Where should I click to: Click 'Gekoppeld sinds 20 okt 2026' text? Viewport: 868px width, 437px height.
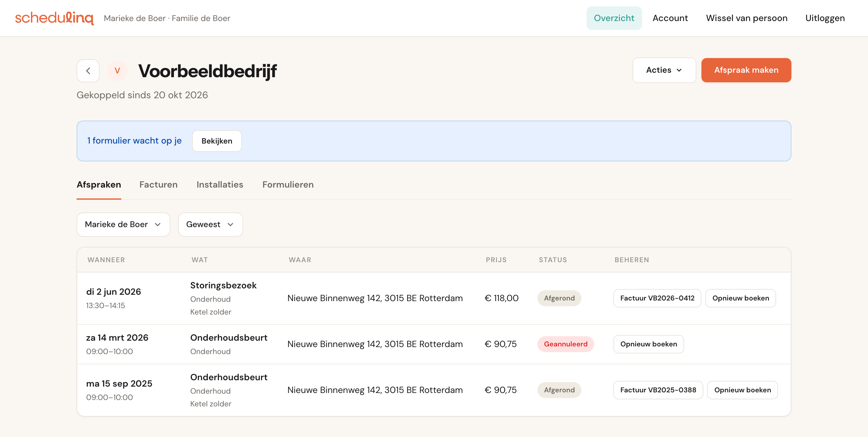tap(142, 95)
